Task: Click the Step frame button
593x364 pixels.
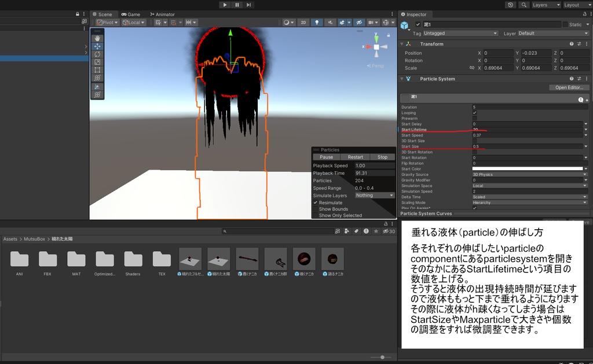Action: 248,5
